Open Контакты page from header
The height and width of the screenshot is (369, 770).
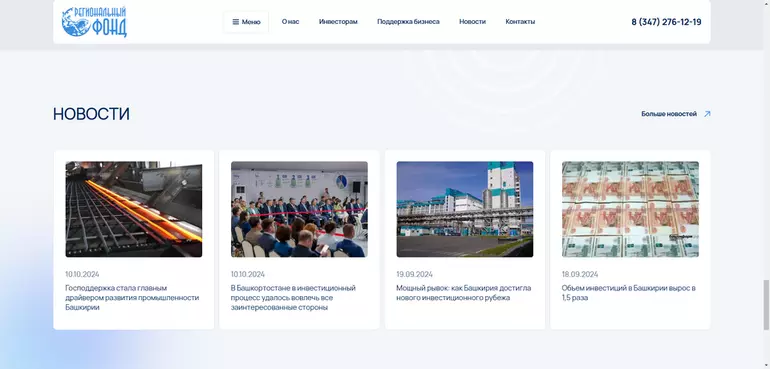[x=520, y=22]
